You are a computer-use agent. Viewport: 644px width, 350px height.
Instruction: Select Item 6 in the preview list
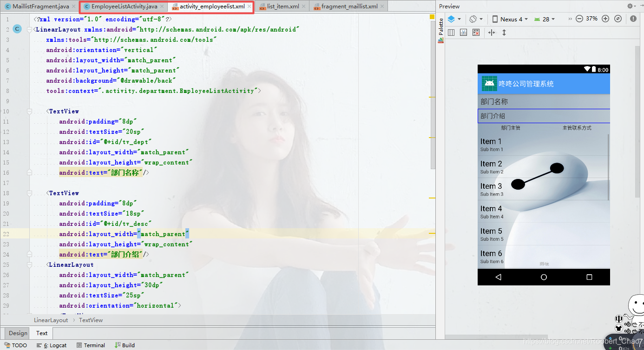(x=543, y=257)
